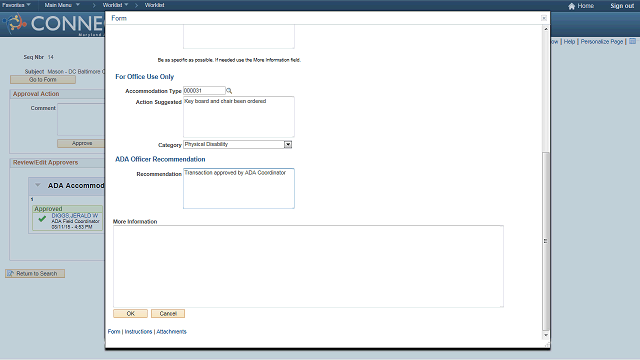The height and width of the screenshot is (360, 640).
Task: Open the Accommodation Type lookup magnifier
Action: (x=229, y=91)
